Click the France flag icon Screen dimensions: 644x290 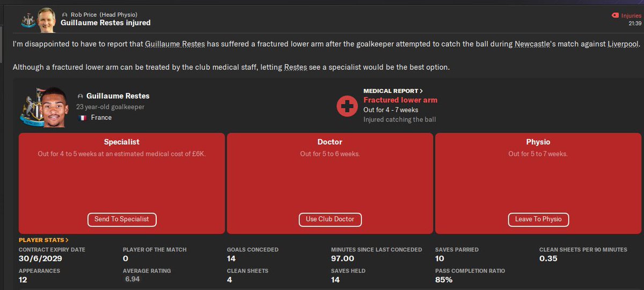(x=82, y=117)
